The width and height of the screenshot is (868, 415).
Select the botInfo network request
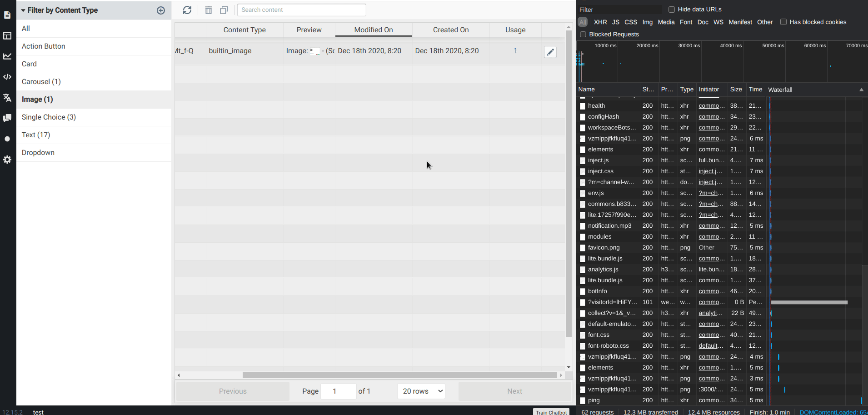pyautogui.click(x=597, y=291)
